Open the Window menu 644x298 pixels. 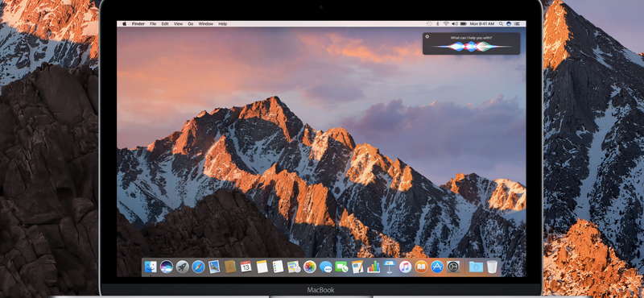(206, 24)
